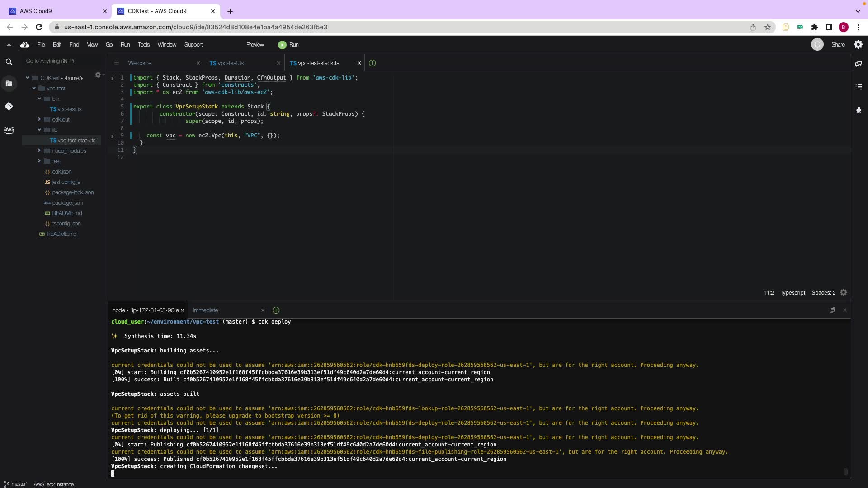This screenshot has height=488, width=868.
Task: Open file tree settings gear dropdown
Action: click(x=98, y=75)
